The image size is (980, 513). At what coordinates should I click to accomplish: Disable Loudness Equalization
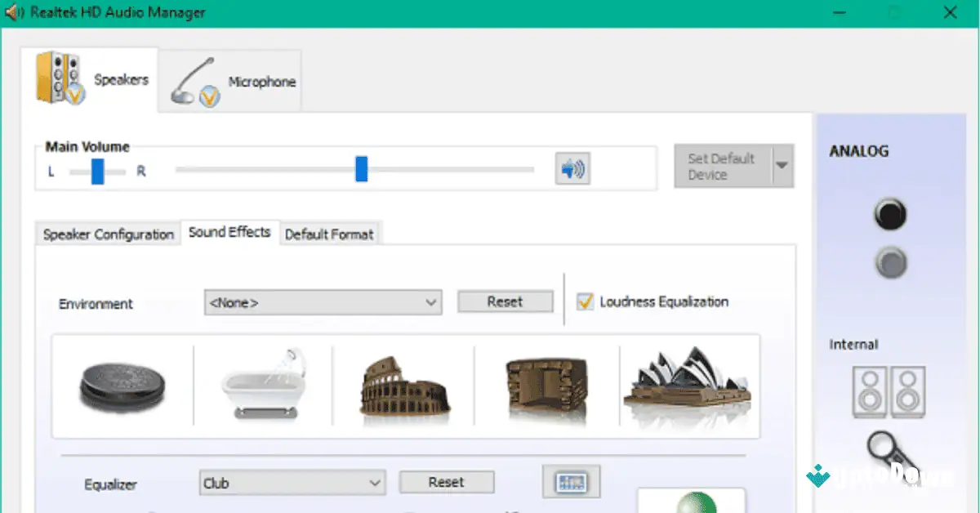pos(586,301)
